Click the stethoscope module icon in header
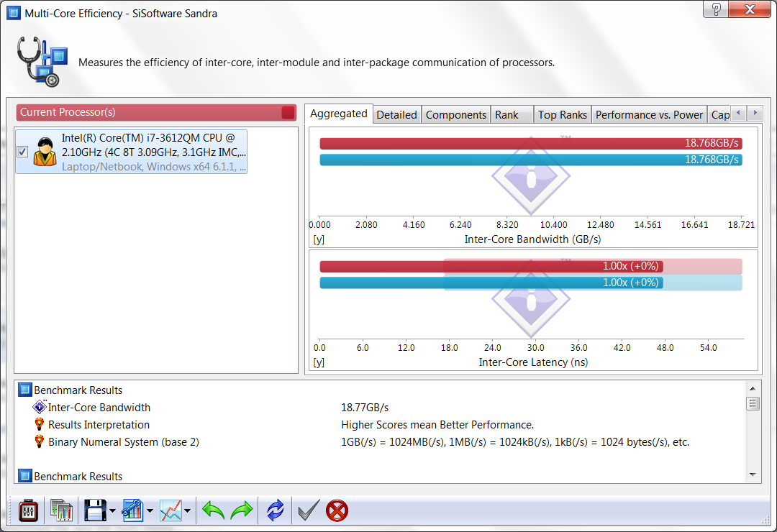The image size is (777, 532). (42, 62)
